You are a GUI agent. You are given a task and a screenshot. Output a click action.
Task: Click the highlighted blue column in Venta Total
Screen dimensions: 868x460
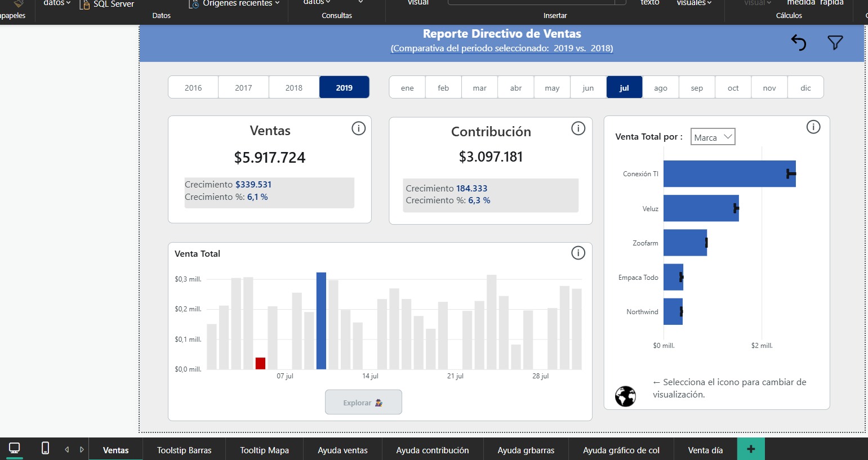pos(321,321)
